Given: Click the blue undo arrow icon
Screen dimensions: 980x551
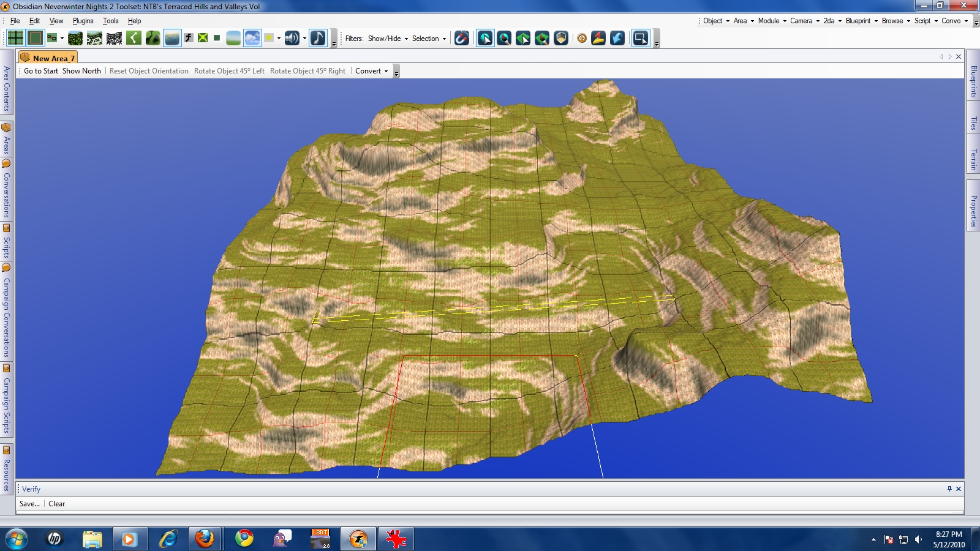Looking at the screenshot, I should click(617, 39).
